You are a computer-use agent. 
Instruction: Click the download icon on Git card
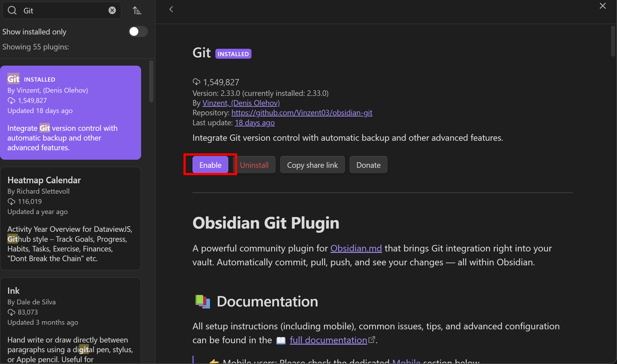click(11, 101)
